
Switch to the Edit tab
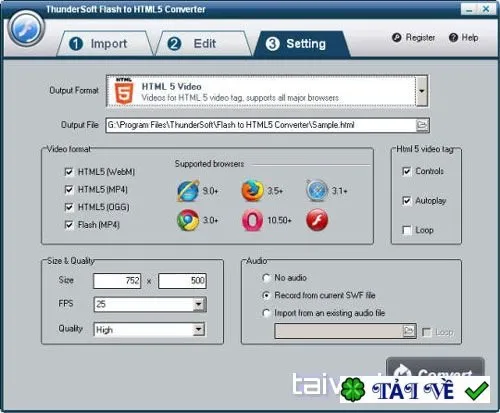click(x=203, y=44)
